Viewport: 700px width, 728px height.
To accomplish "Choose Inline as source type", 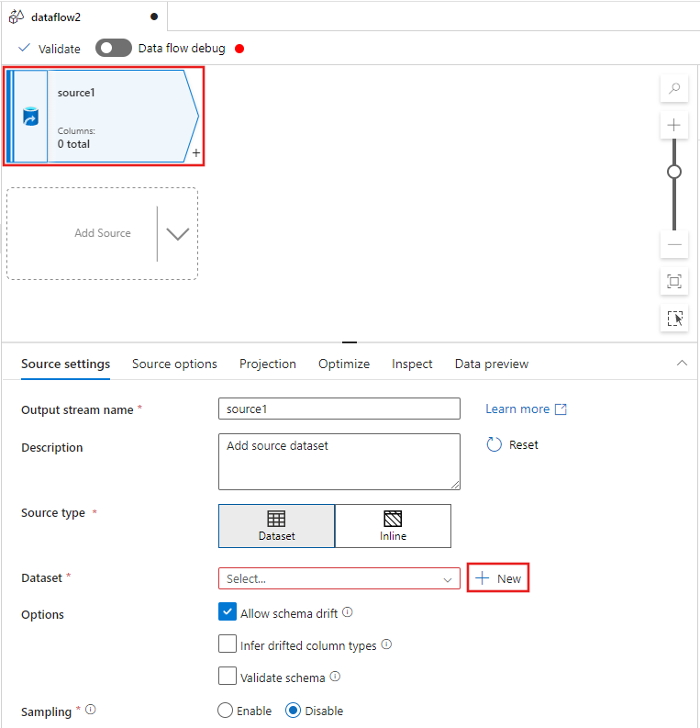I will [393, 526].
